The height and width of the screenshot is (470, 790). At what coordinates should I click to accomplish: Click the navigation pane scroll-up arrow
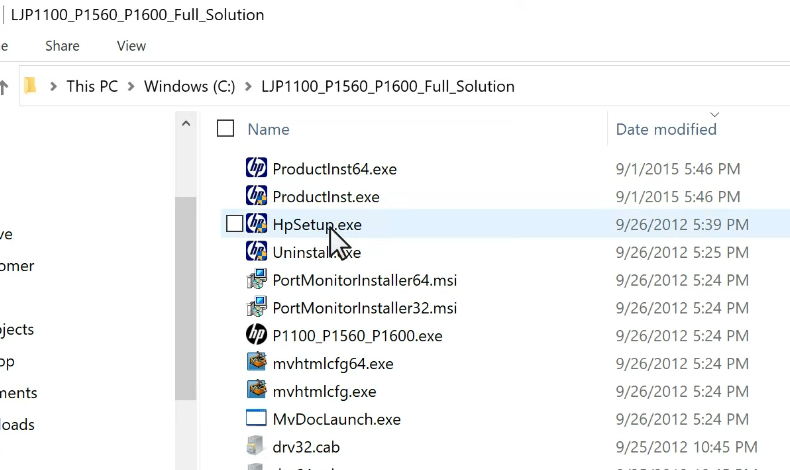pos(186,123)
